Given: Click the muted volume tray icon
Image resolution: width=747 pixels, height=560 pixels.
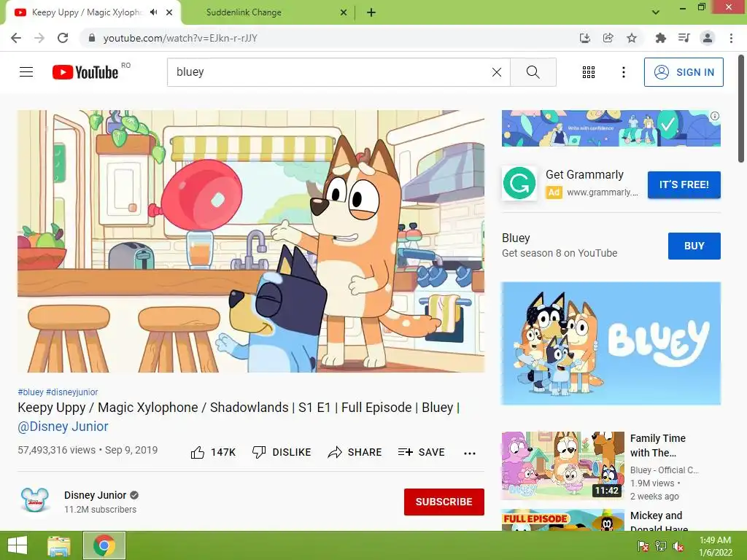Looking at the screenshot, I should pos(678,545).
